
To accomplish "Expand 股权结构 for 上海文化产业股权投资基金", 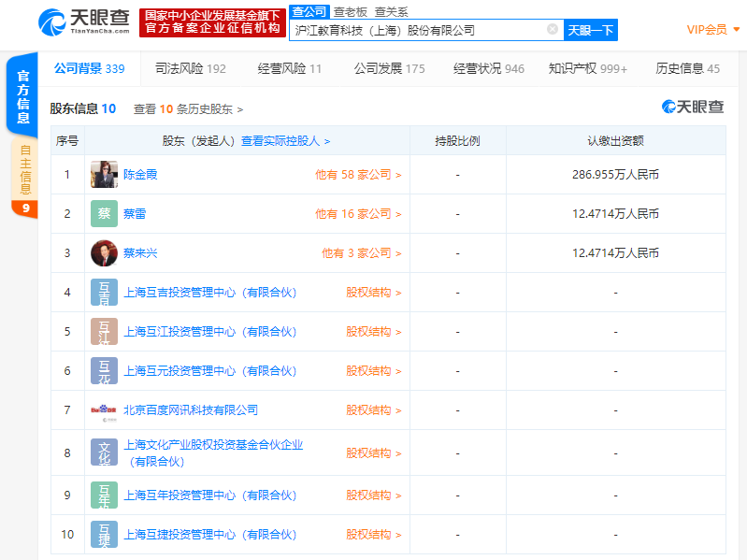I will [374, 452].
